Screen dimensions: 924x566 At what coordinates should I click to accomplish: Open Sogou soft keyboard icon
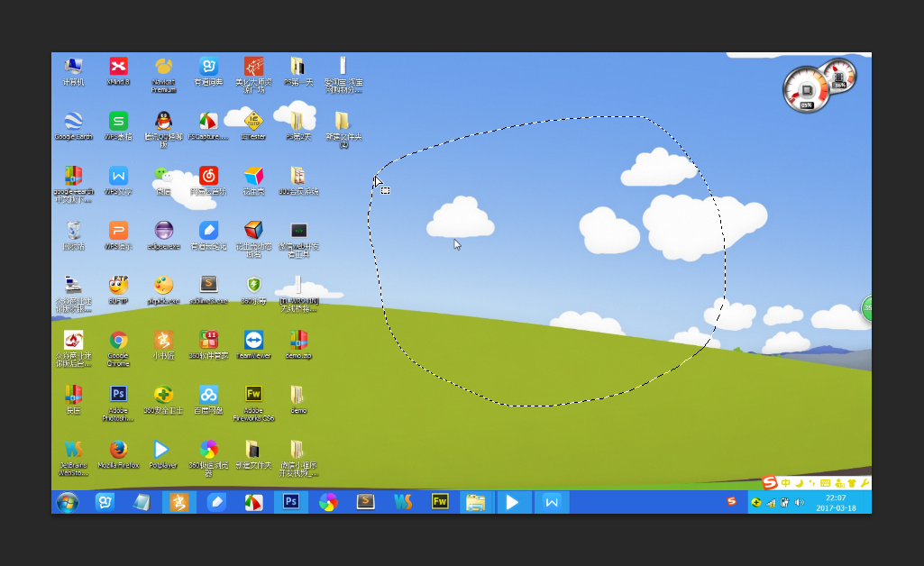[825, 483]
